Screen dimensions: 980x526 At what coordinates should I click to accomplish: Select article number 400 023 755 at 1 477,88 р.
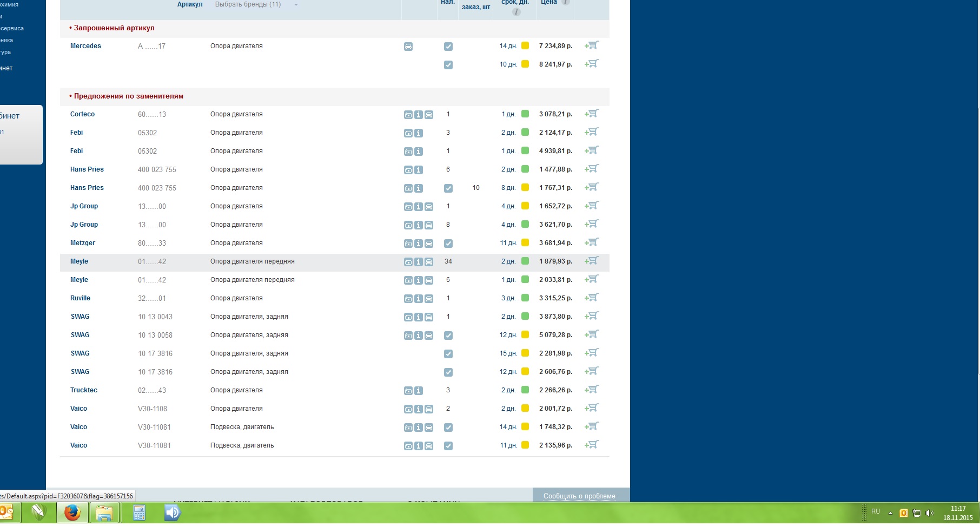tap(157, 169)
